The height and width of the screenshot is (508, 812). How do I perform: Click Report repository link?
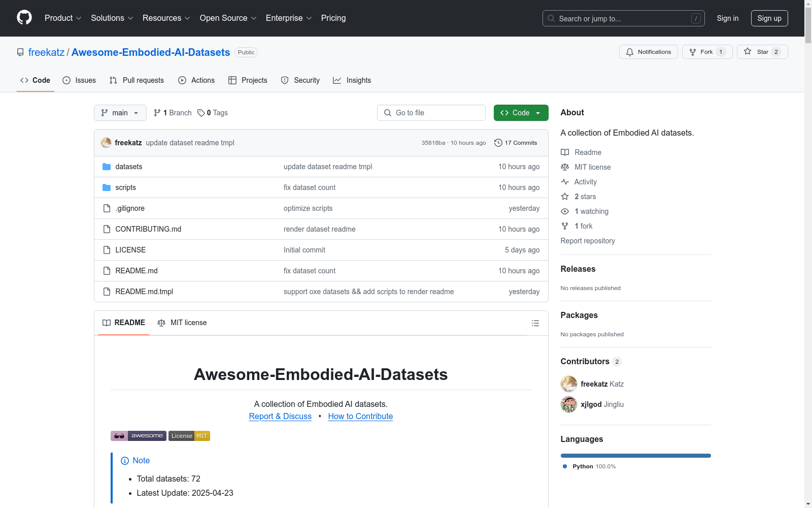[x=588, y=241]
